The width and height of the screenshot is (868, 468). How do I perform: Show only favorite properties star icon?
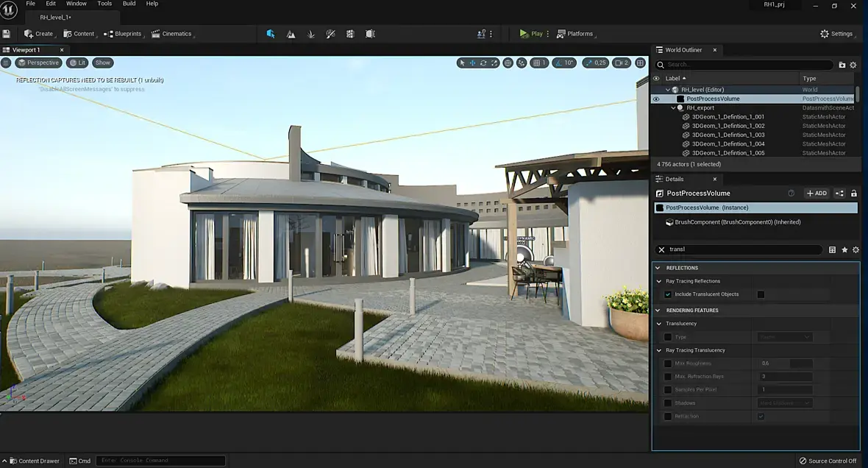pos(844,249)
